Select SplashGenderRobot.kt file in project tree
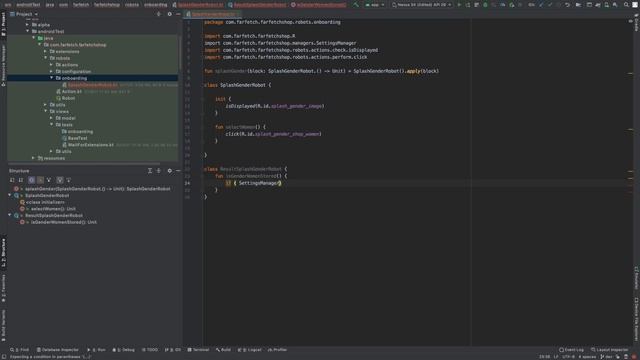Screen dimensions: 640x360 [x=93, y=85]
